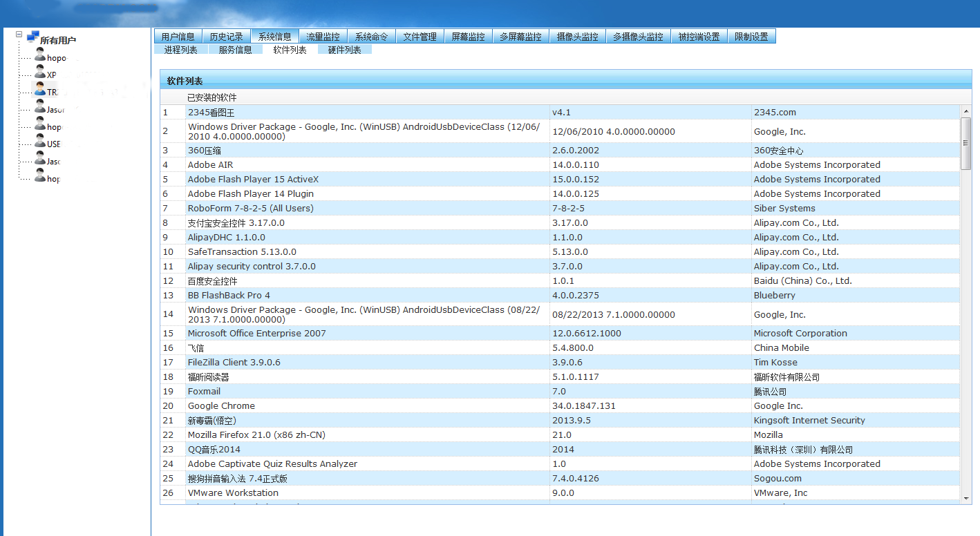980x536 pixels.
Task: Select Microsoft Office Enterprise 2007
Action: pos(560,333)
